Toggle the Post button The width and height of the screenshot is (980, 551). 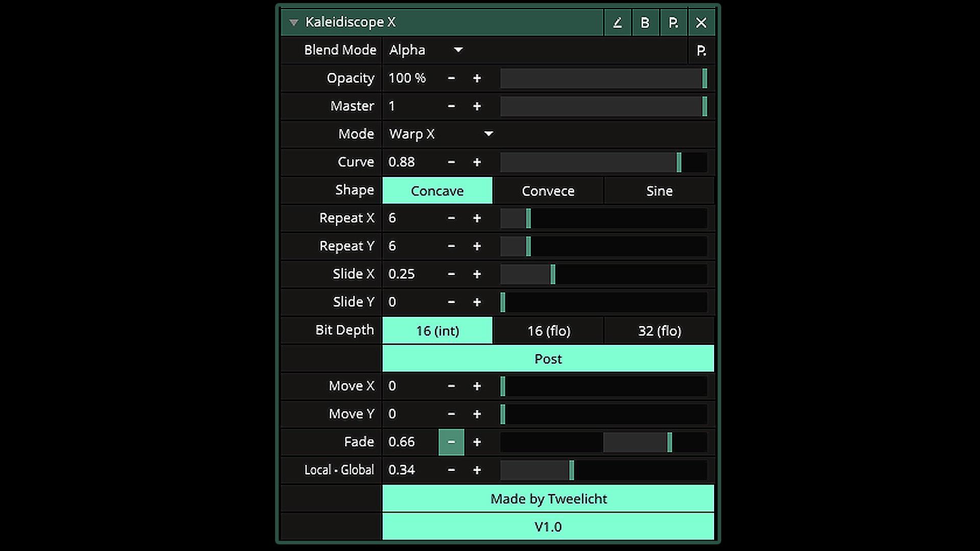[x=548, y=359]
